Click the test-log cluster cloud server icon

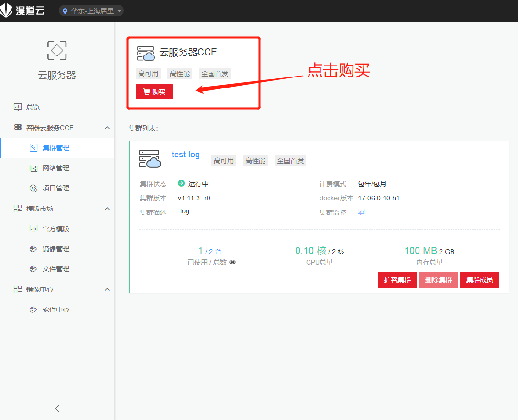tap(150, 159)
